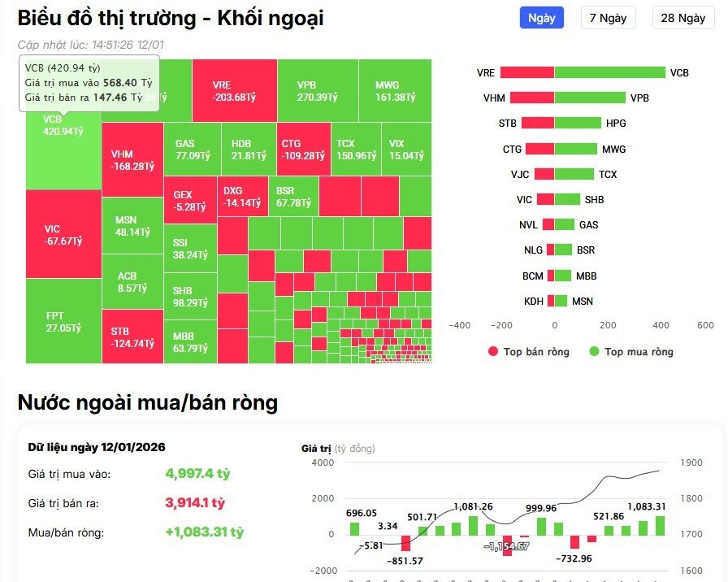The image size is (728, 582).
Task: Switch to the "7 Ngày" view
Action: coord(608,18)
